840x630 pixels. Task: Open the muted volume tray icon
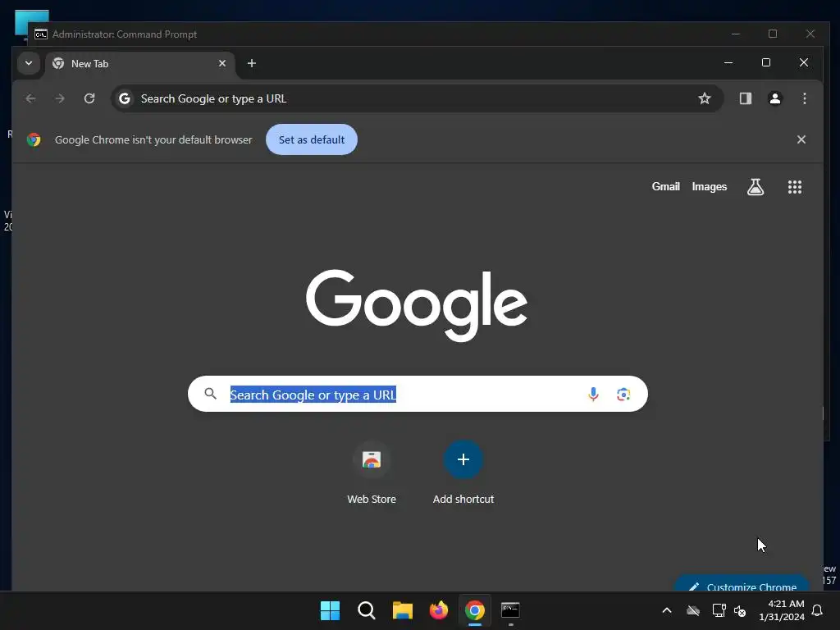[x=741, y=610]
